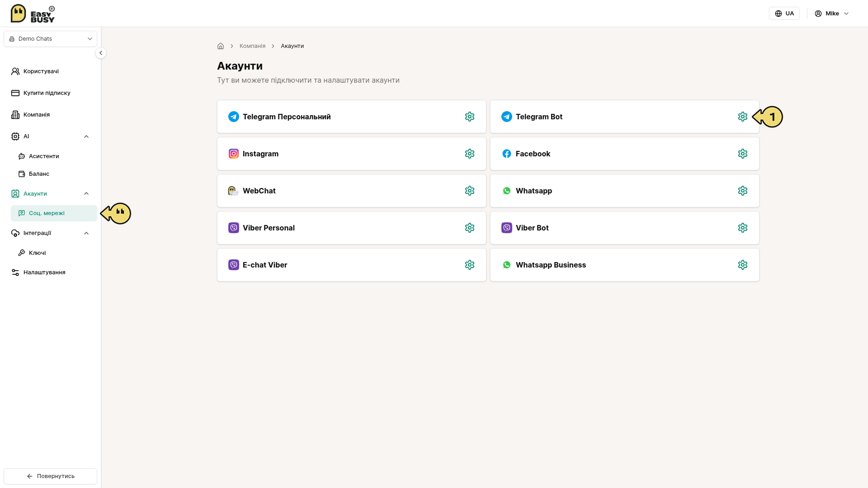Open the Demo Chats company dropdown
Screen dimensions: 868x488
pos(50,39)
